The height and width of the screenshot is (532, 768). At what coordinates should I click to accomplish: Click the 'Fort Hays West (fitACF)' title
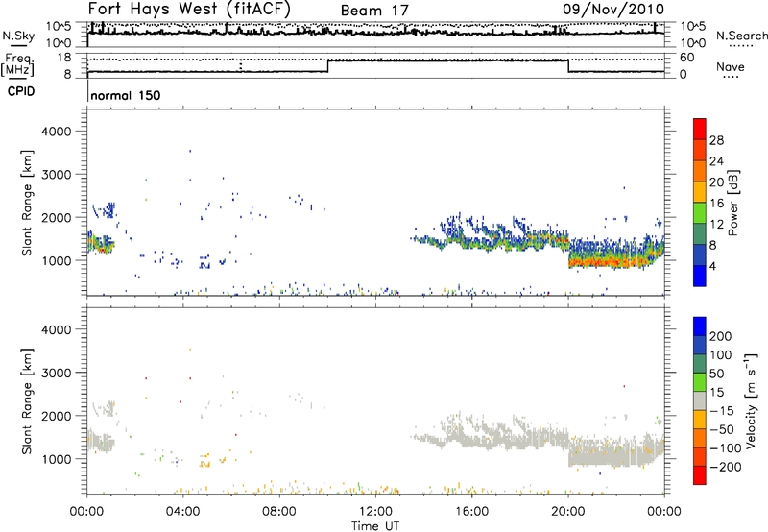pos(189,9)
